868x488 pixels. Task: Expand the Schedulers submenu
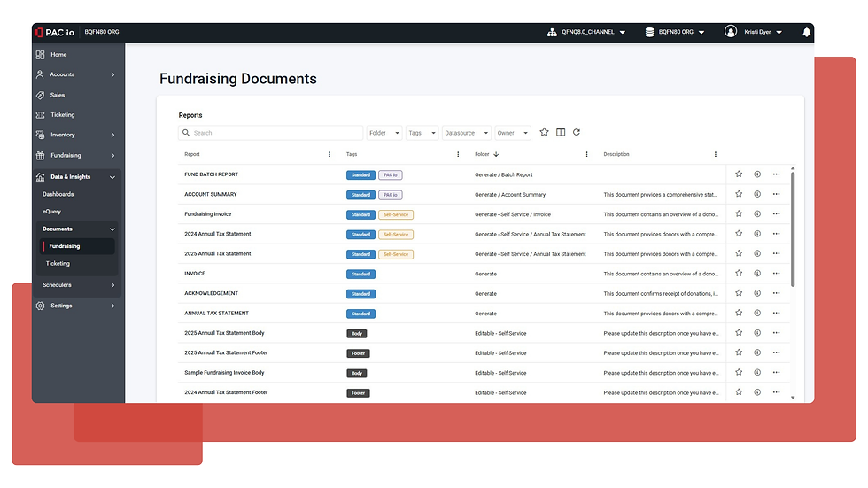pyautogui.click(x=112, y=285)
